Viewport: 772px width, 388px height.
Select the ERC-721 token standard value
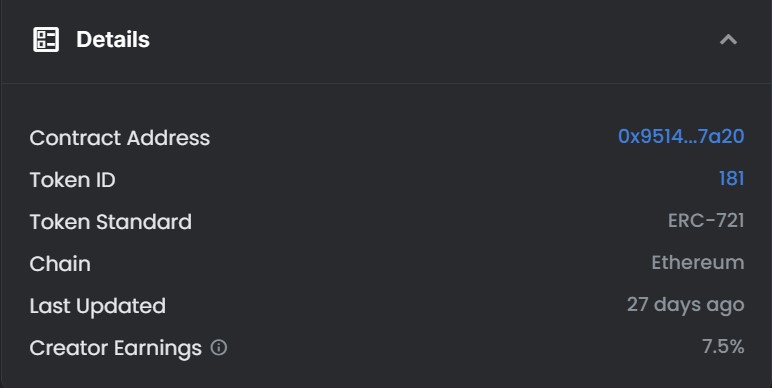click(706, 221)
